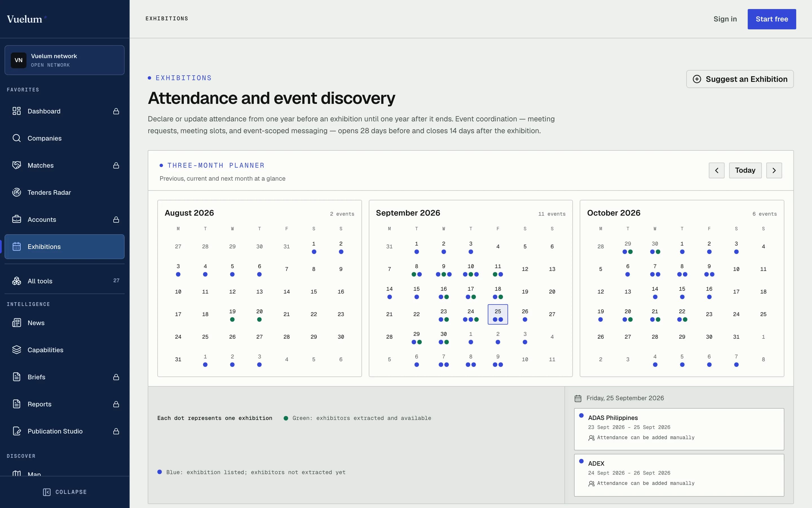Click the August 2026 month heading
The height and width of the screenshot is (508, 812).
point(189,213)
